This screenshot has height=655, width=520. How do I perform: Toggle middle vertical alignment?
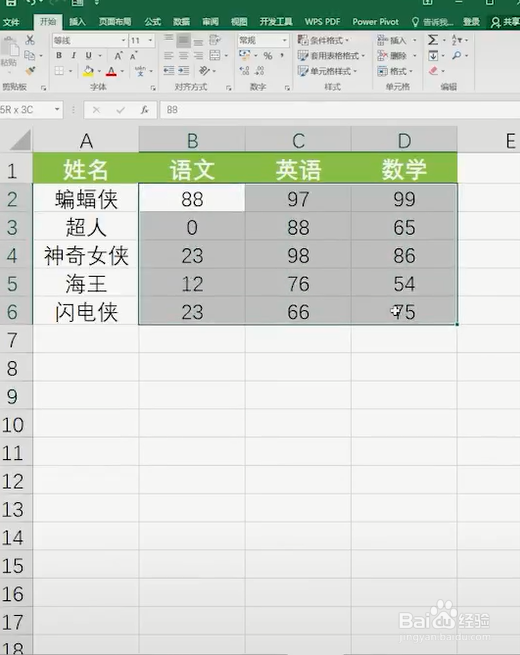pyautogui.click(x=183, y=41)
